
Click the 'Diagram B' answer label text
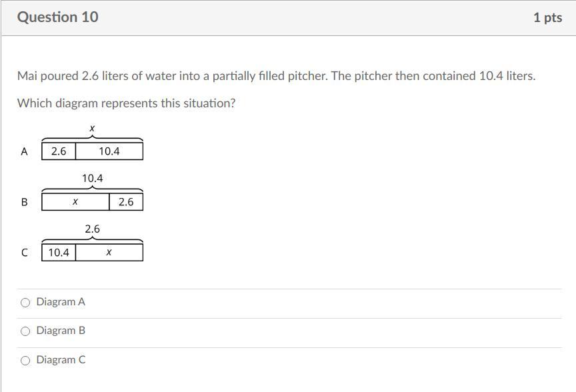click(x=61, y=331)
